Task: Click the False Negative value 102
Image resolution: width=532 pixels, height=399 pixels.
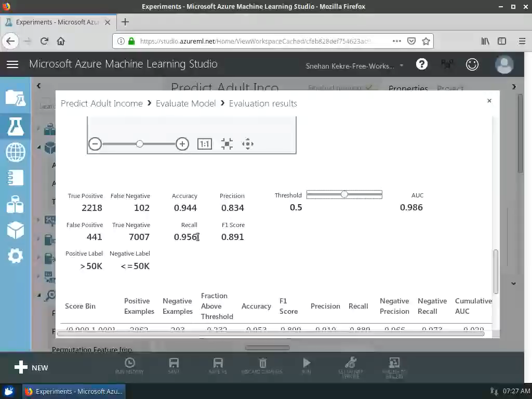Action: [142, 208]
